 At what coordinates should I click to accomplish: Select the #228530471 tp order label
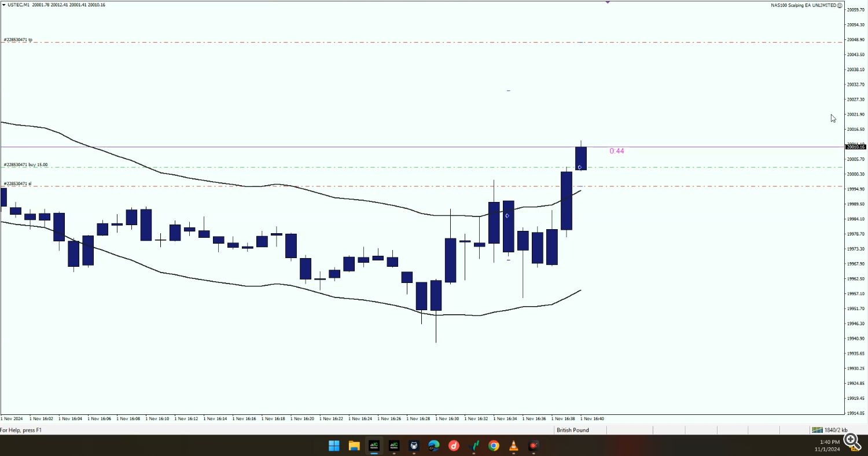[x=18, y=40]
